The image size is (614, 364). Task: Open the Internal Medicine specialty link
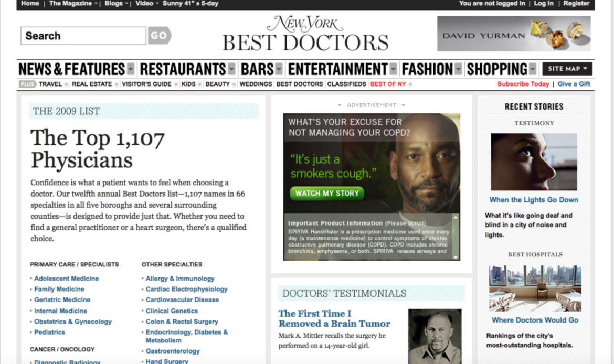(x=61, y=311)
